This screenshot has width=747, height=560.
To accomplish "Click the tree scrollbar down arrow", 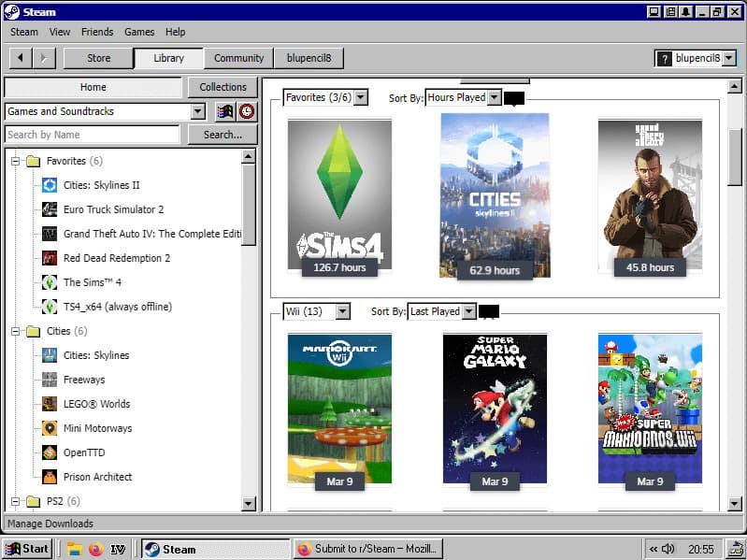I will click(x=249, y=503).
